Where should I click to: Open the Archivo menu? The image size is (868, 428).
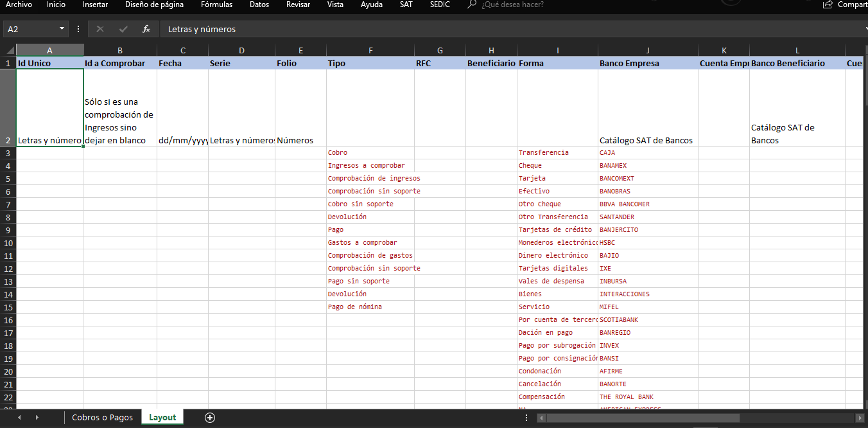19,5
